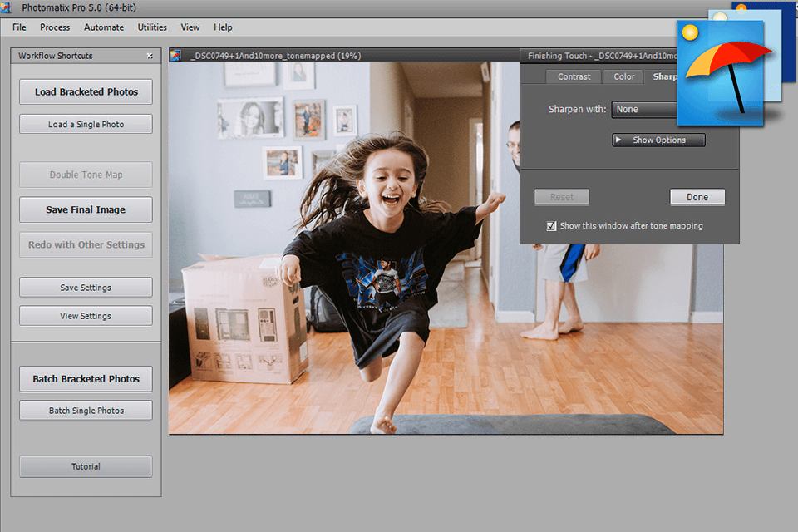Switch to the Color tab
This screenshot has height=532, width=798.
click(624, 76)
